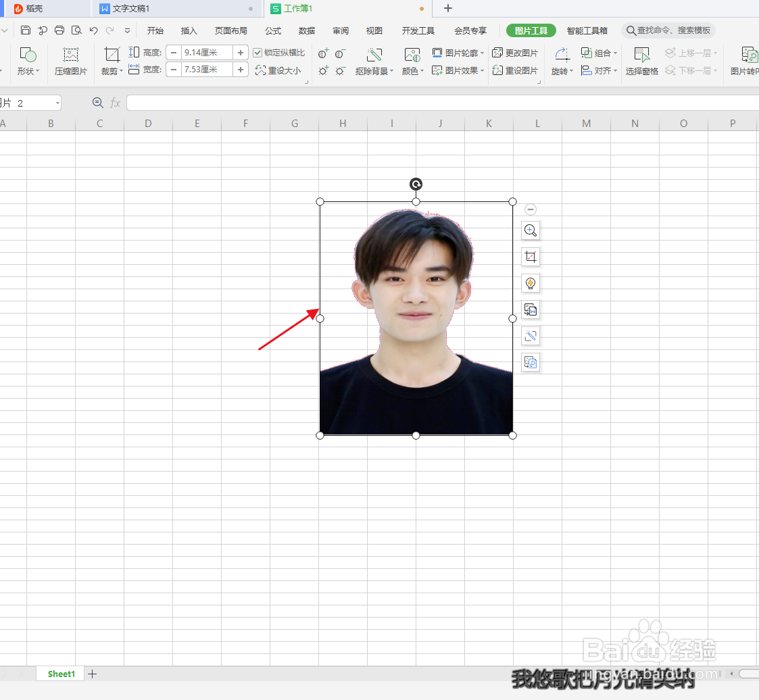Viewport: 759px width, 700px height.
Task: Click the formula bar input field
Action: coord(443,103)
